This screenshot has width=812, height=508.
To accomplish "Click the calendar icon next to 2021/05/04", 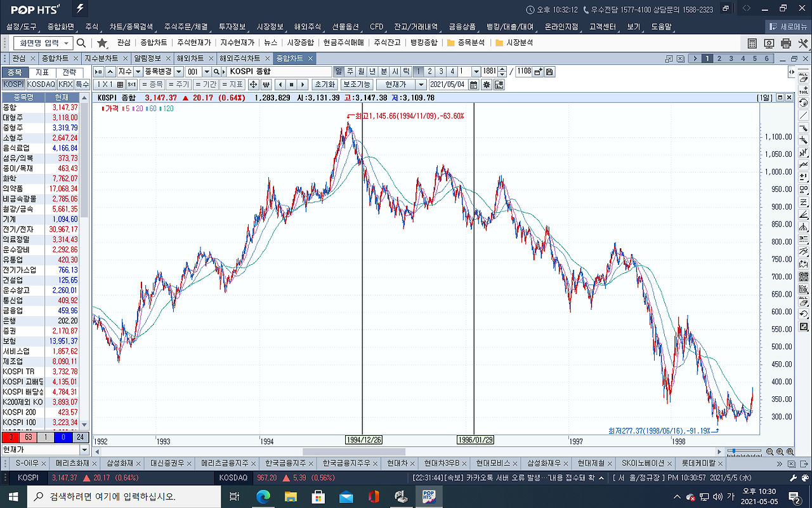I will (x=473, y=84).
